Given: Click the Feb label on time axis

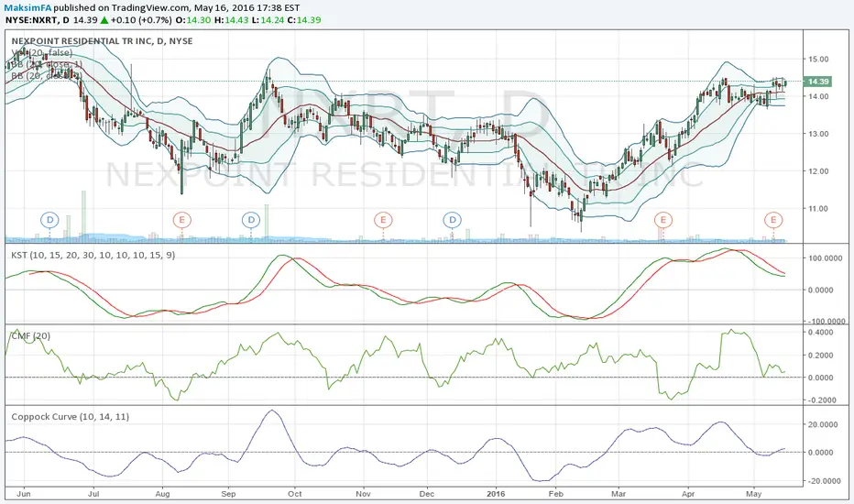Looking at the screenshot, I should [x=555, y=494].
